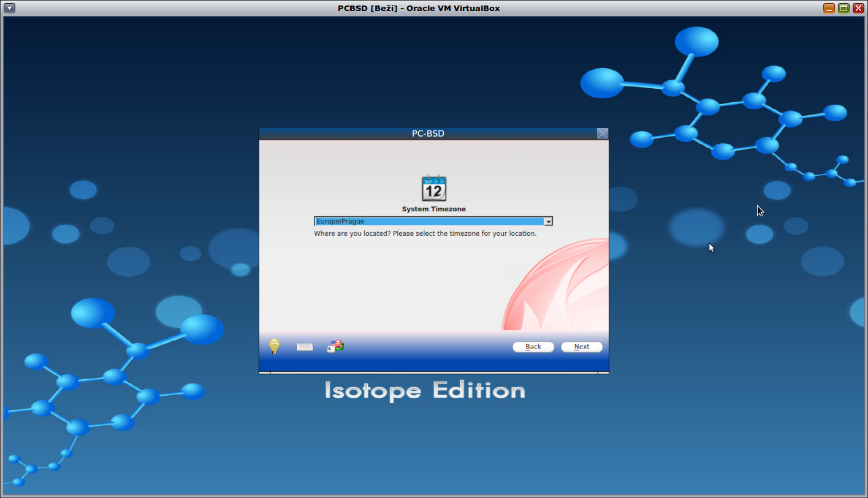Click the System Timezone calendar icon
868x498 pixels.
pyautogui.click(x=433, y=187)
